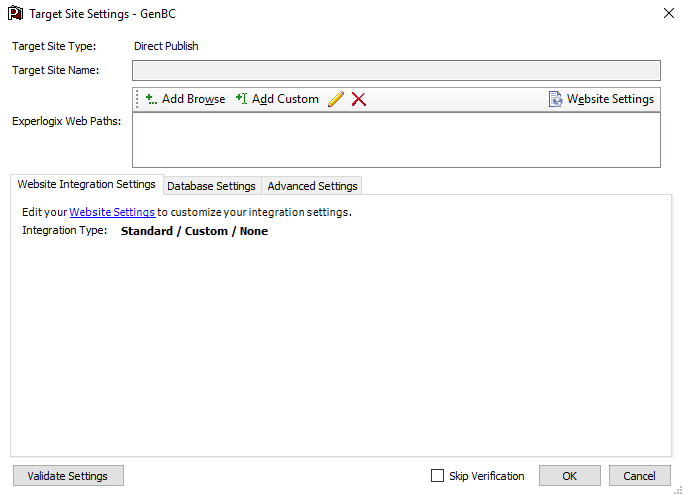Click the application icon in title bar

15,13
